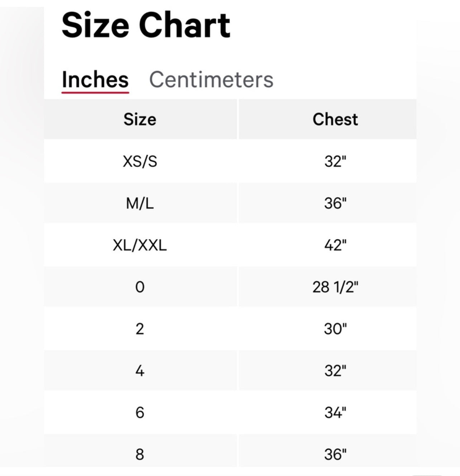Click the Size Chart heading
Screen dimensions: 460x476
(x=146, y=24)
